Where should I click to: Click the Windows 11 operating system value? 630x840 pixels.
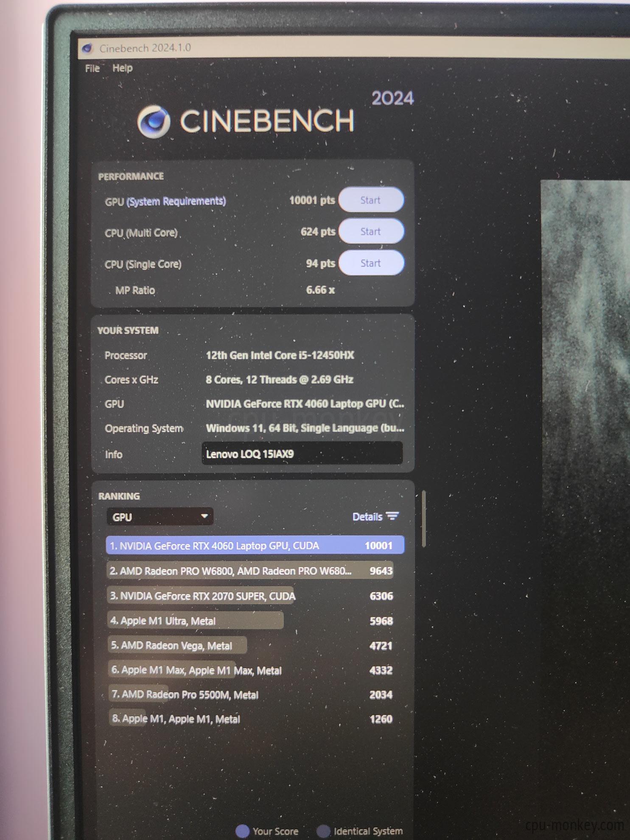(305, 428)
